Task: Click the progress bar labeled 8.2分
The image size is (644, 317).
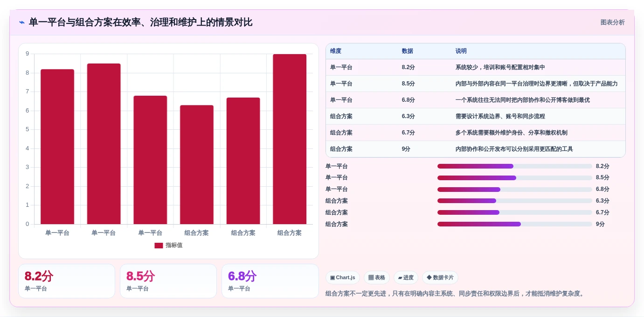Action: 515,166
